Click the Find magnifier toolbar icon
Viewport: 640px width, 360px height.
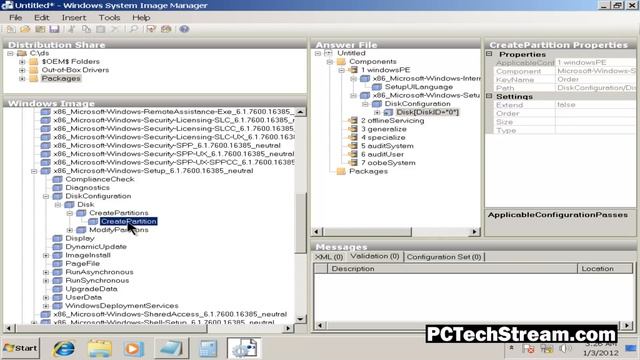[133, 29]
